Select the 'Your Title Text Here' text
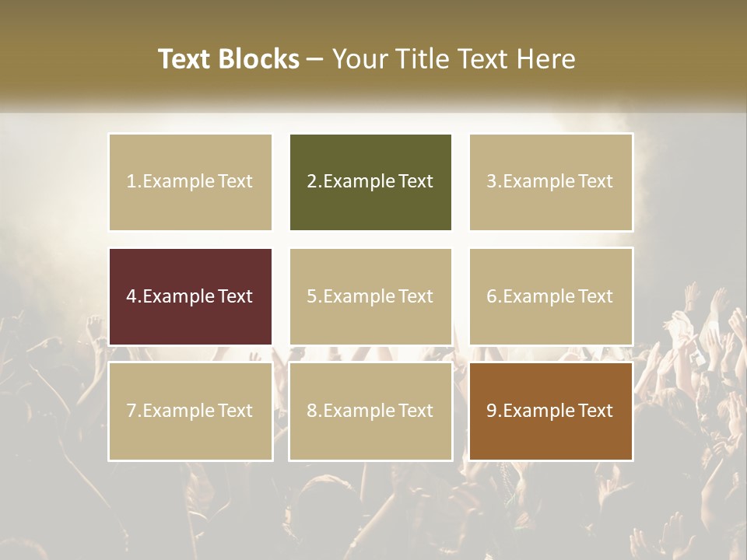The image size is (747, 560). (454, 59)
